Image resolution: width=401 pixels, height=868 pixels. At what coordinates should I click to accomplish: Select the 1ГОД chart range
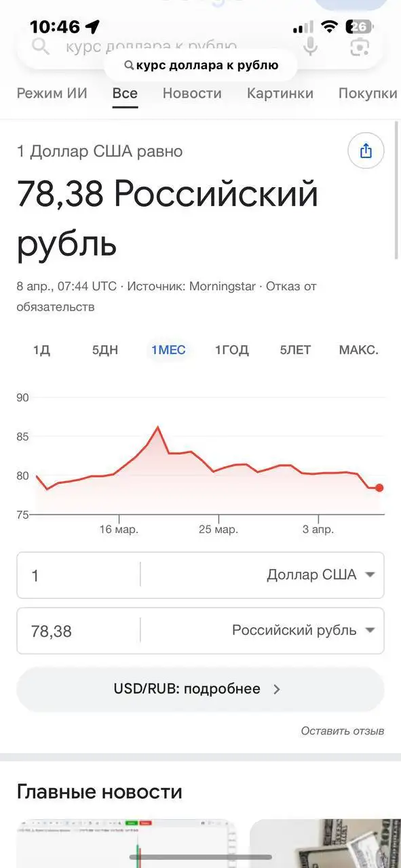point(231,350)
